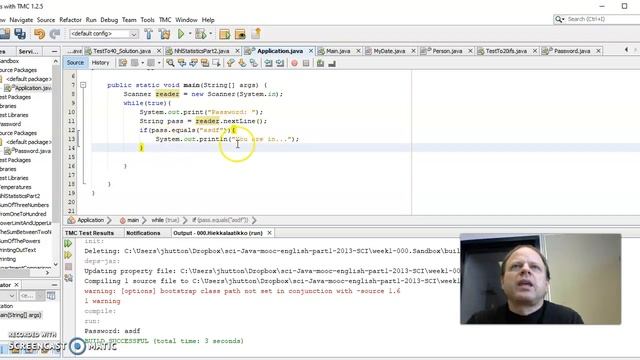Minimize the Projects panel group
Image resolution: width=640 pixels, height=360 pixels.
coord(55,51)
